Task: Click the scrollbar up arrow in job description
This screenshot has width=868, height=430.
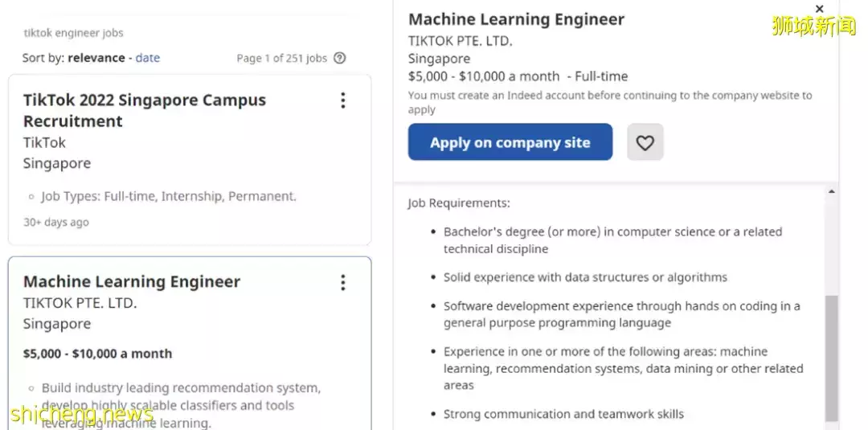Action: (x=831, y=192)
